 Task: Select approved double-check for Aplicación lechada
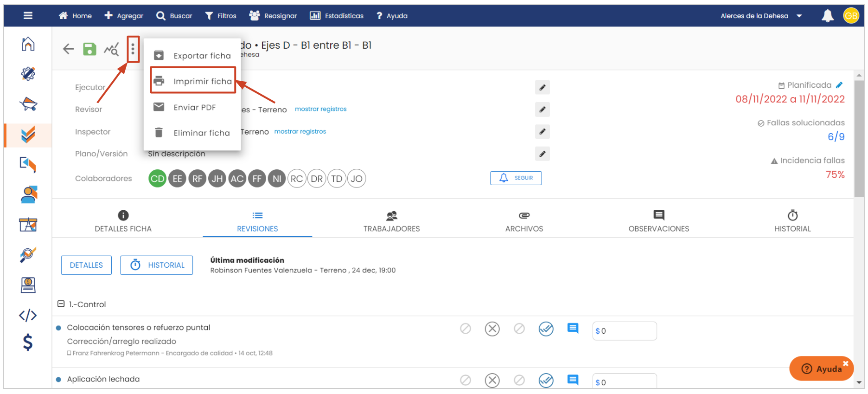tap(546, 381)
